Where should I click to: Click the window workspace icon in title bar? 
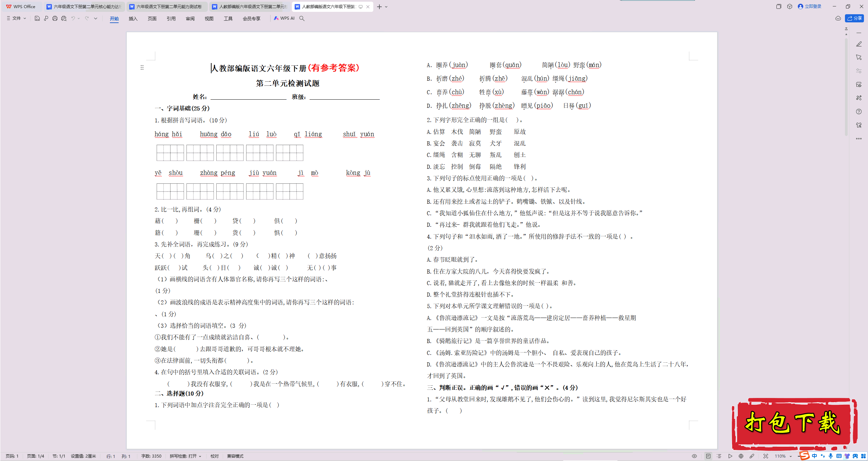(778, 6)
